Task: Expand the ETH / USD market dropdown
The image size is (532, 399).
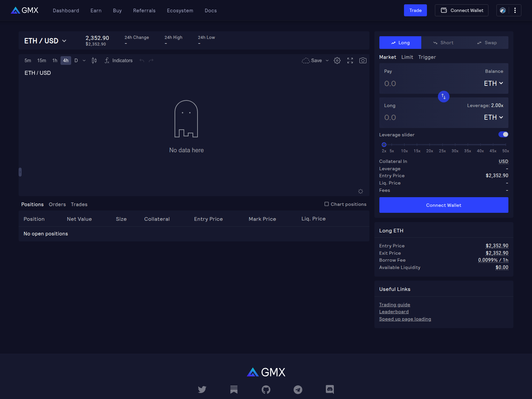Action: pyautogui.click(x=46, y=41)
